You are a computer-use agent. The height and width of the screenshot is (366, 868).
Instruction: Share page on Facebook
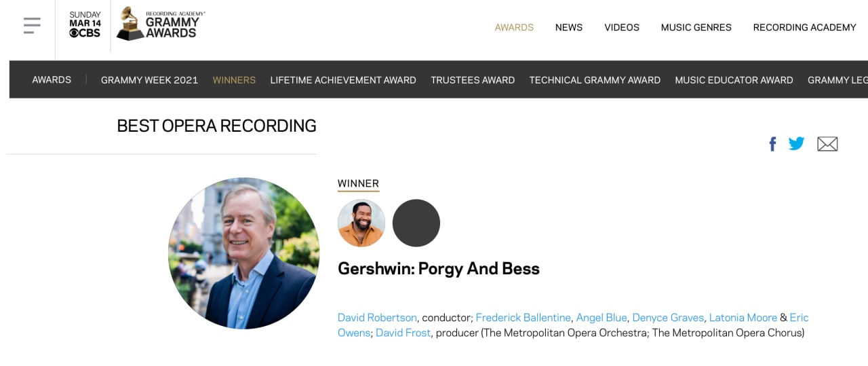(772, 144)
